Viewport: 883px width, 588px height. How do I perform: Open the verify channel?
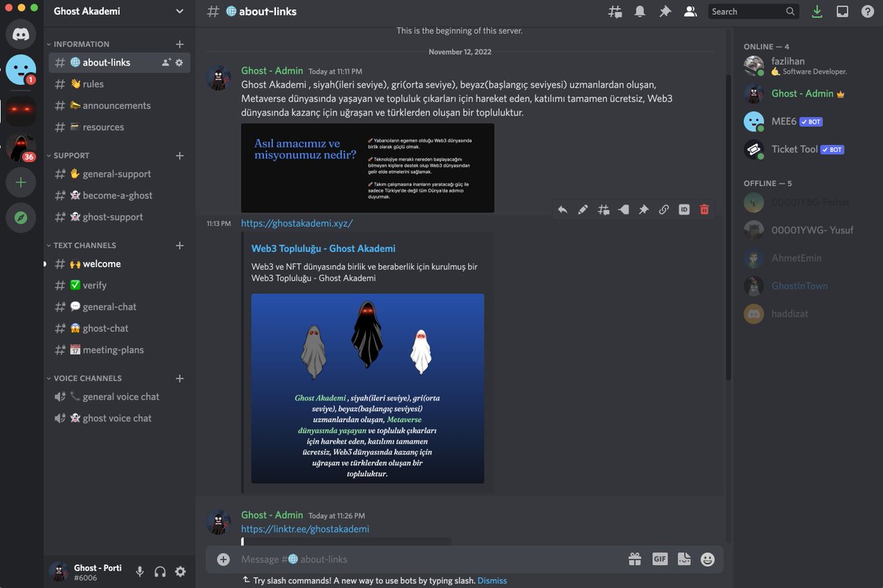tap(119, 285)
